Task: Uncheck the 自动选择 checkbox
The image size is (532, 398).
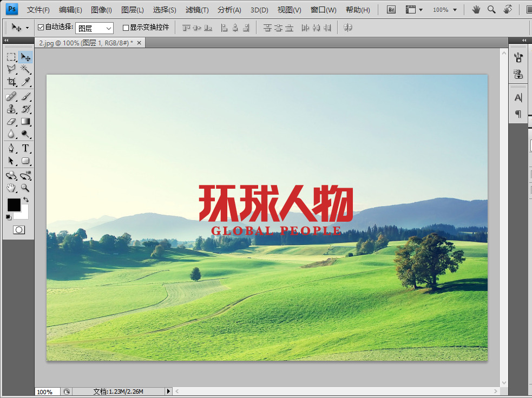Action: [41, 28]
